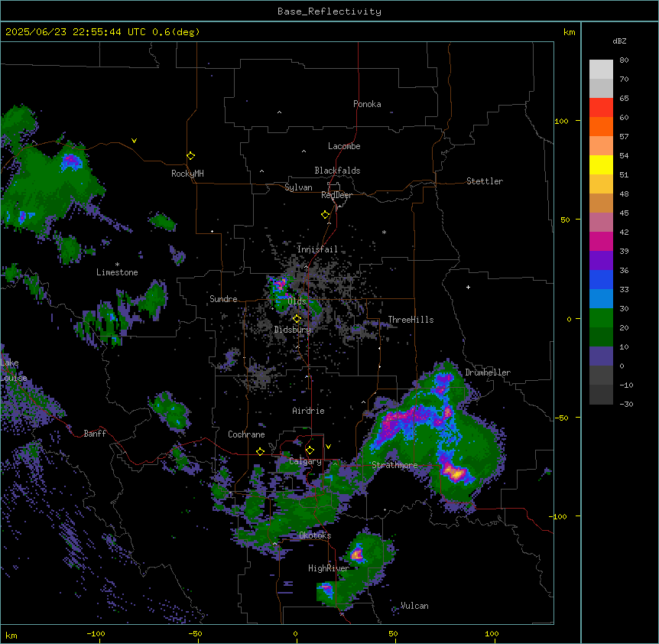
Task: Click the dBZ legend heading
Action: (x=619, y=41)
